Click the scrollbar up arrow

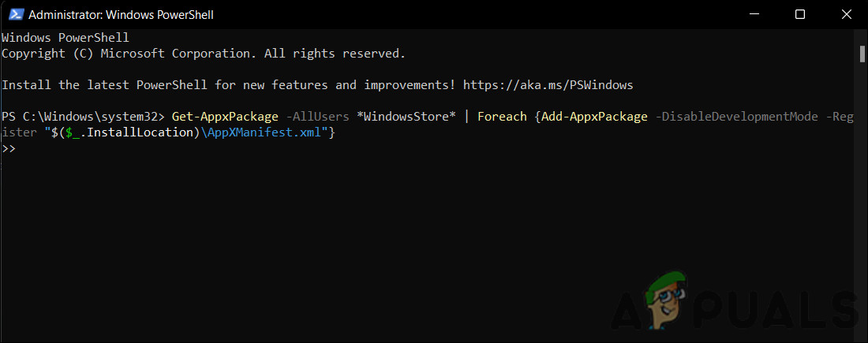coord(862,35)
